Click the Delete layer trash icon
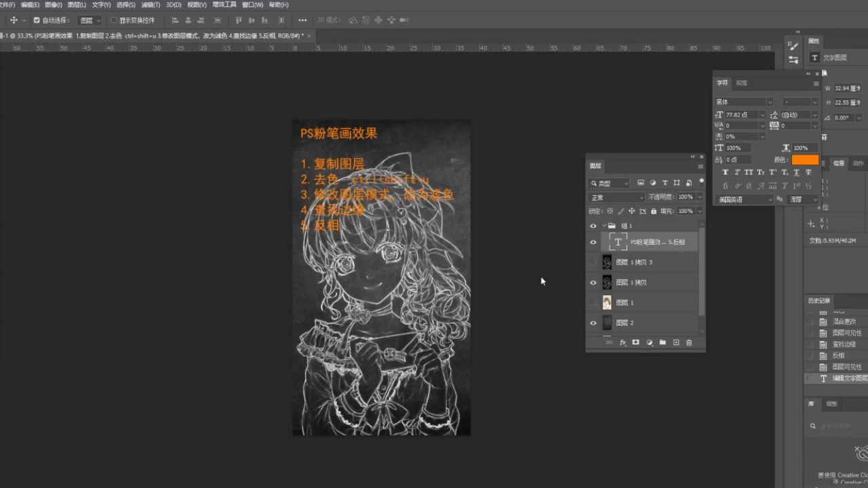Image resolution: width=868 pixels, height=488 pixels. click(x=690, y=342)
